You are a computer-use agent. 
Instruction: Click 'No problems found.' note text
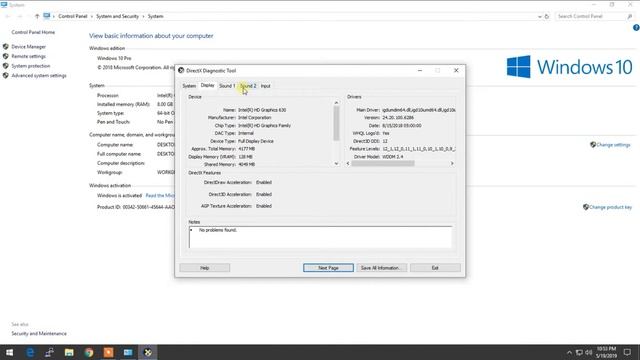click(218, 230)
